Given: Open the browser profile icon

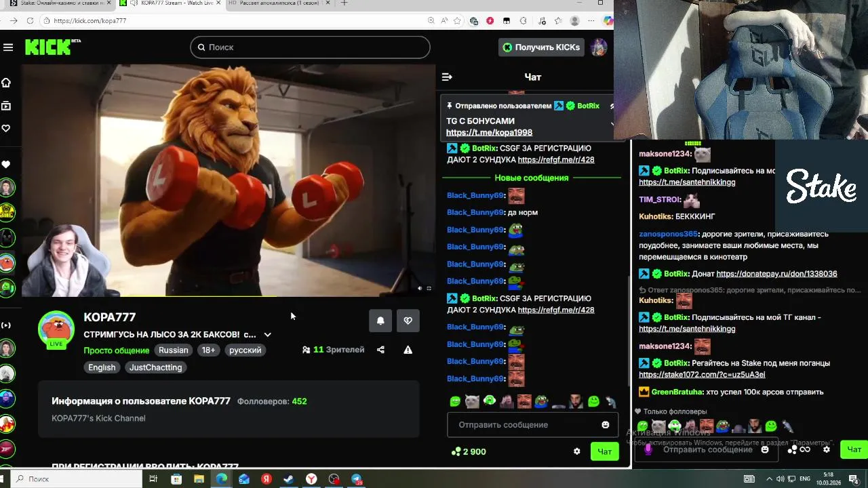Looking at the screenshot, I should click(x=575, y=21).
